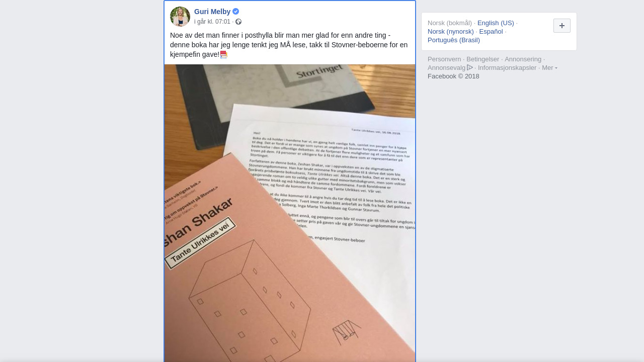644x362 pixels.
Task: Switch language to Español
Action: click(x=491, y=31)
